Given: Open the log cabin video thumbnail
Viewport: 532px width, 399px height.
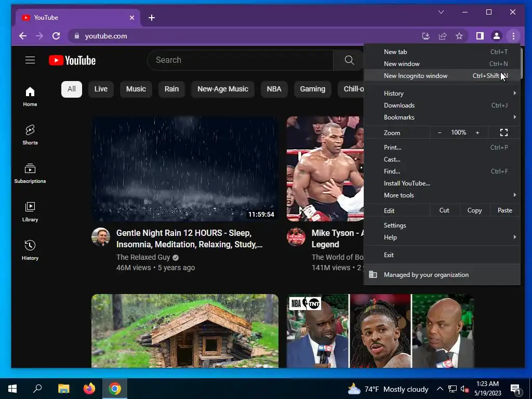Looking at the screenshot, I should tap(185, 331).
